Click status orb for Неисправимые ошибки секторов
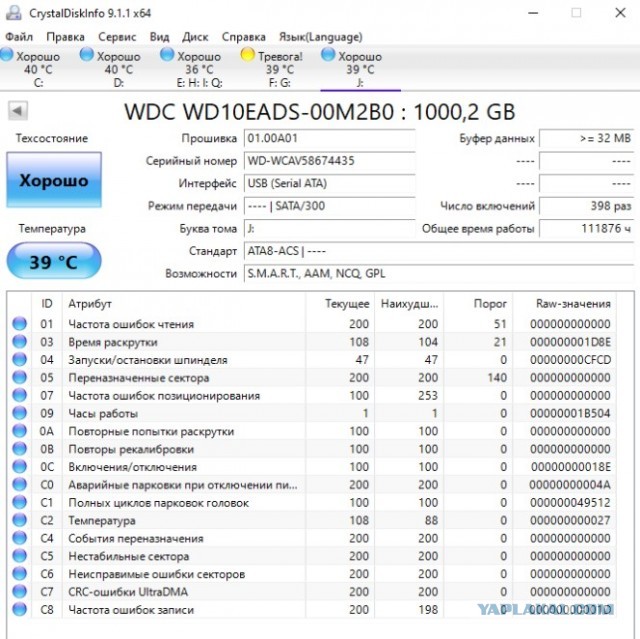The width and height of the screenshot is (640, 639). 19,574
